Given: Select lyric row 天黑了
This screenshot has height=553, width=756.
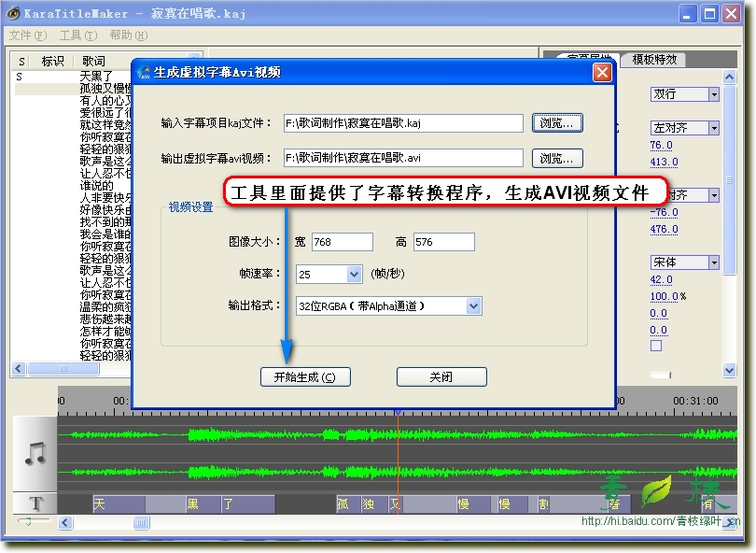Looking at the screenshot, I should [96, 77].
